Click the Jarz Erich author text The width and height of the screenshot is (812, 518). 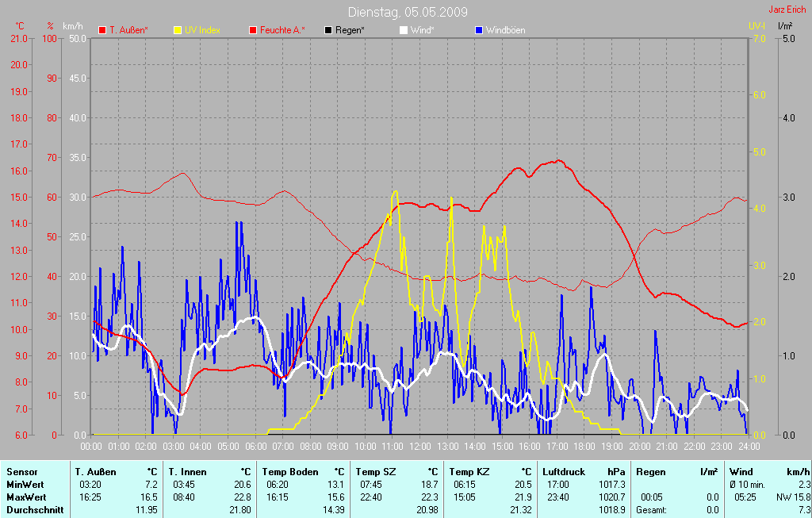coord(787,10)
